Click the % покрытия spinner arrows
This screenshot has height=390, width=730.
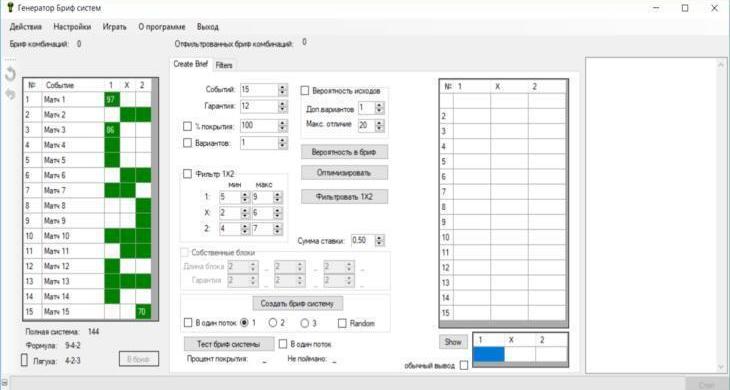click(x=283, y=126)
